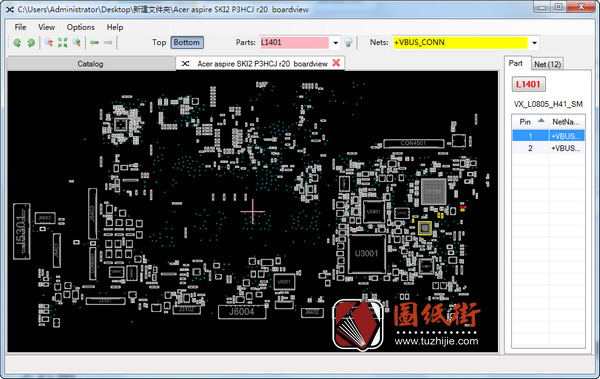The width and height of the screenshot is (600, 379).
Task: Click the zoom in magnifier icon
Action: [x=77, y=42]
